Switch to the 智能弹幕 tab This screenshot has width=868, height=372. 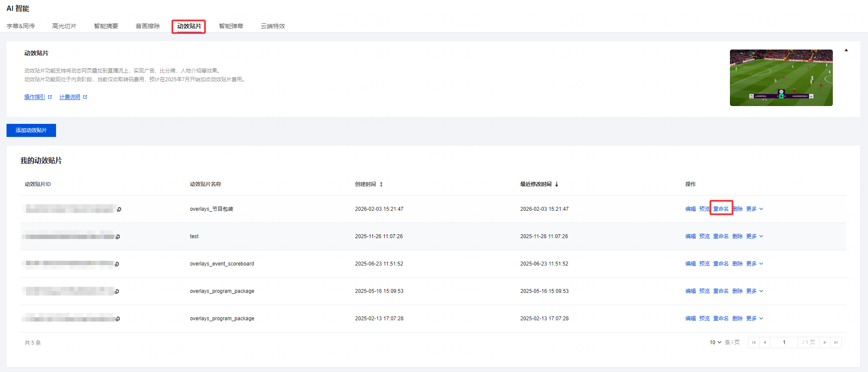click(x=231, y=26)
